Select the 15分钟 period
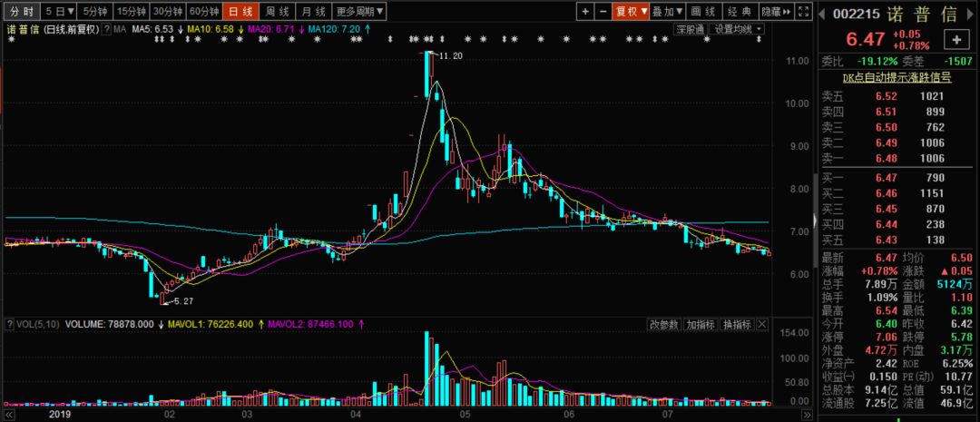 tap(132, 11)
